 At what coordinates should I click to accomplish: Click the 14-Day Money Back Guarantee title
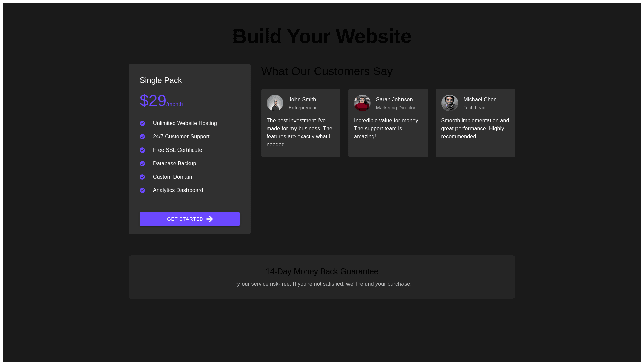(x=322, y=271)
